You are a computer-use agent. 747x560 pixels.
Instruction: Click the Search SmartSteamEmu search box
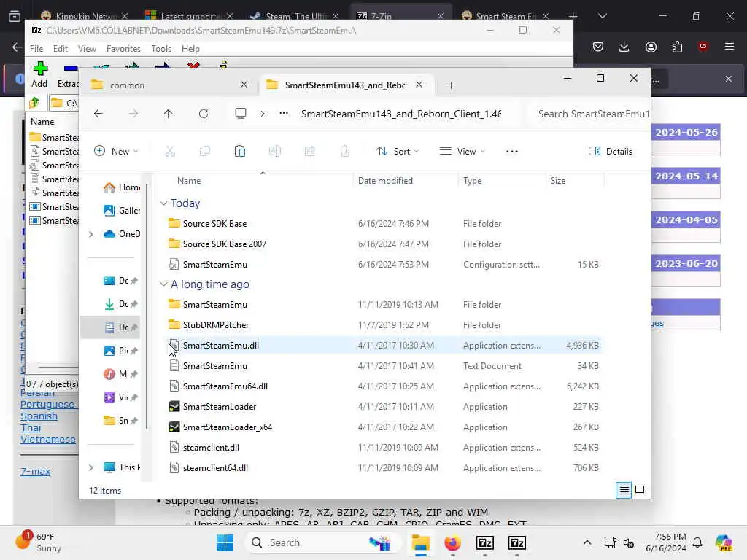point(591,114)
